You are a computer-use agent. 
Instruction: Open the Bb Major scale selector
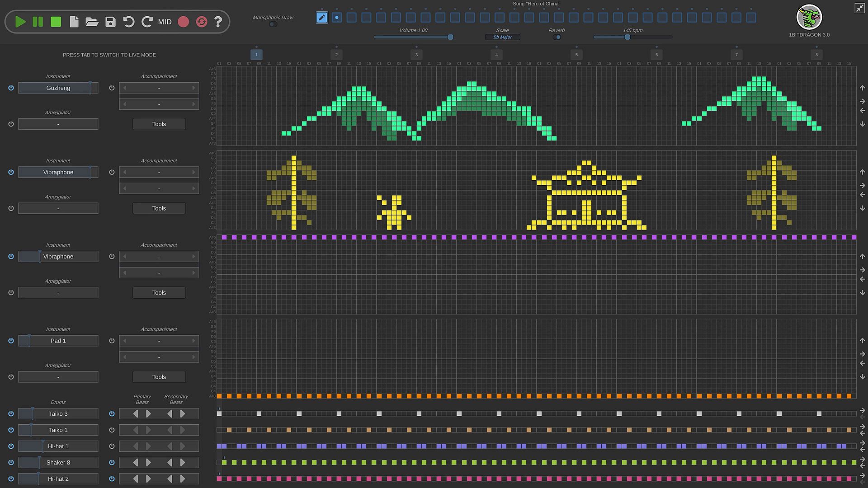[x=502, y=37]
